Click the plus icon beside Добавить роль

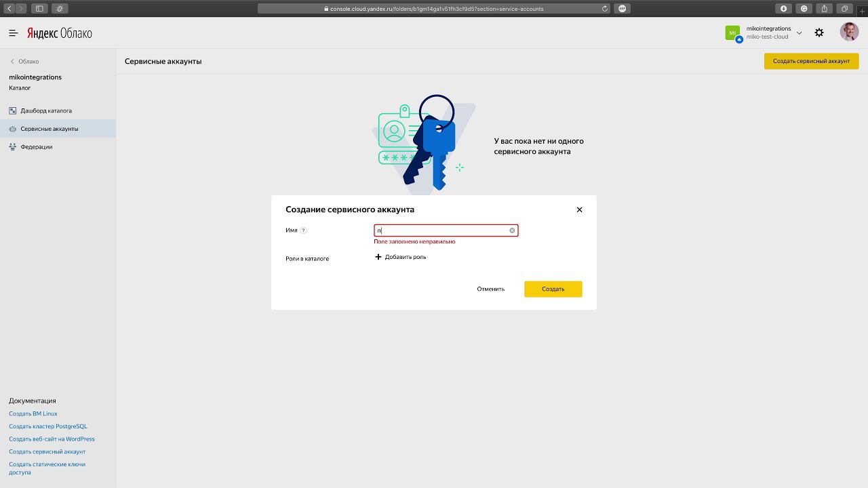pyautogui.click(x=378, y=257)
